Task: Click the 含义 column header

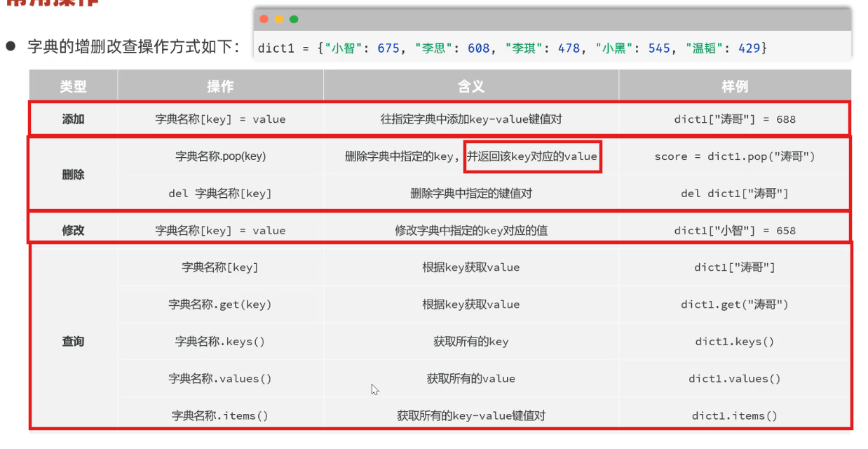Action: [471, 86]
